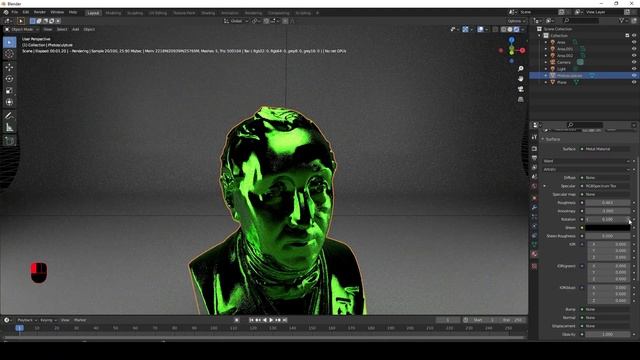
Task: Open the File menu
Action: [15, 12]
